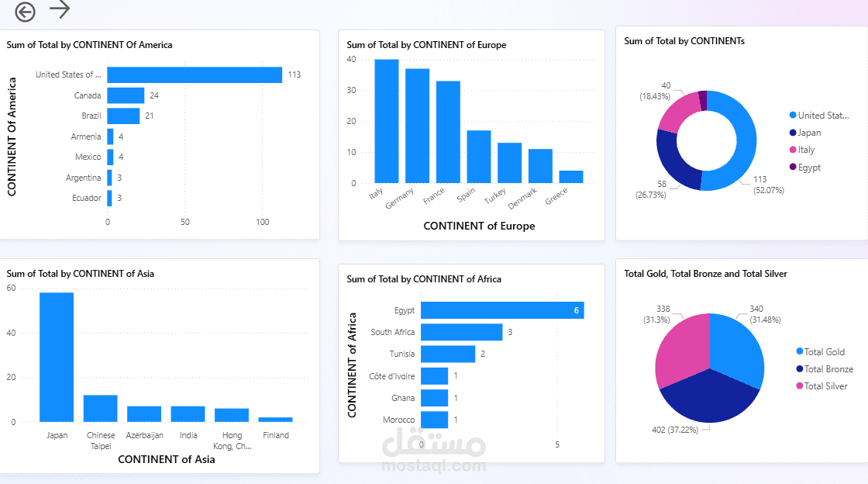Click the Japan legend marker in donut chart
Image resolution: width=868 pixels, height=484 pixels.
(793, 133)
